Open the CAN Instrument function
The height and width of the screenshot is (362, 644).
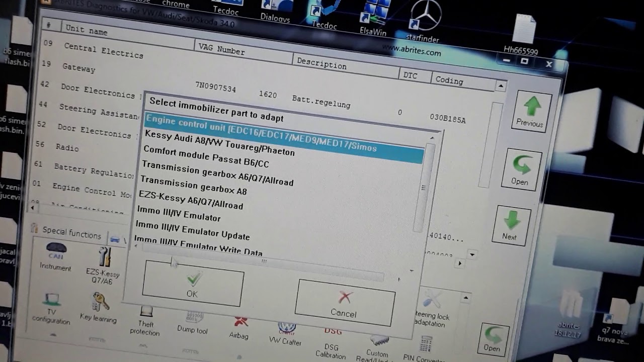[x=56, y=256]
